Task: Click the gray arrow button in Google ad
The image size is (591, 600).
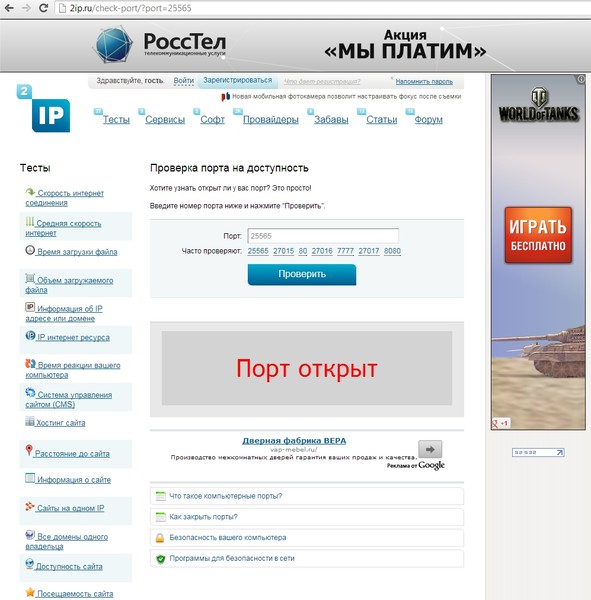Action: pyautogui.click(x=430, y=449)
